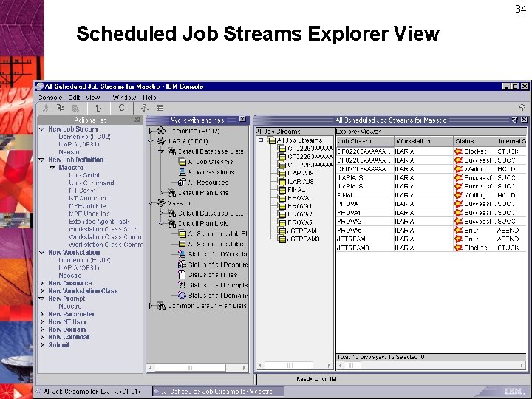This screenshot has height=399, width=532.
Task: Open the View menu
Action: click(x=92, y=98)
